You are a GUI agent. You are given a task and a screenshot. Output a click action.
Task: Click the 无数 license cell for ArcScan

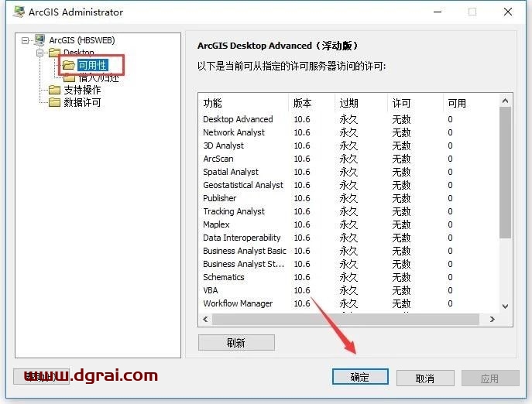[x=401, y=159]
